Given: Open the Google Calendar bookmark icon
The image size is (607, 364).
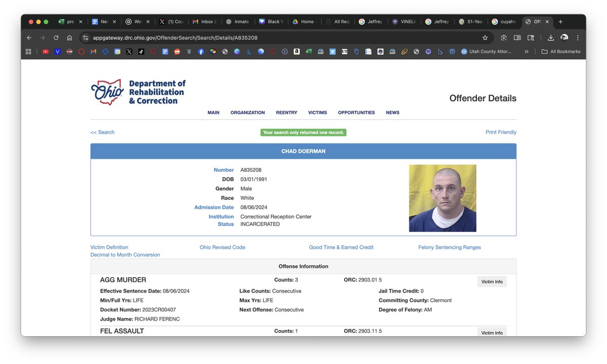Looking at the screenshot, I should click(x=117, y=52).
